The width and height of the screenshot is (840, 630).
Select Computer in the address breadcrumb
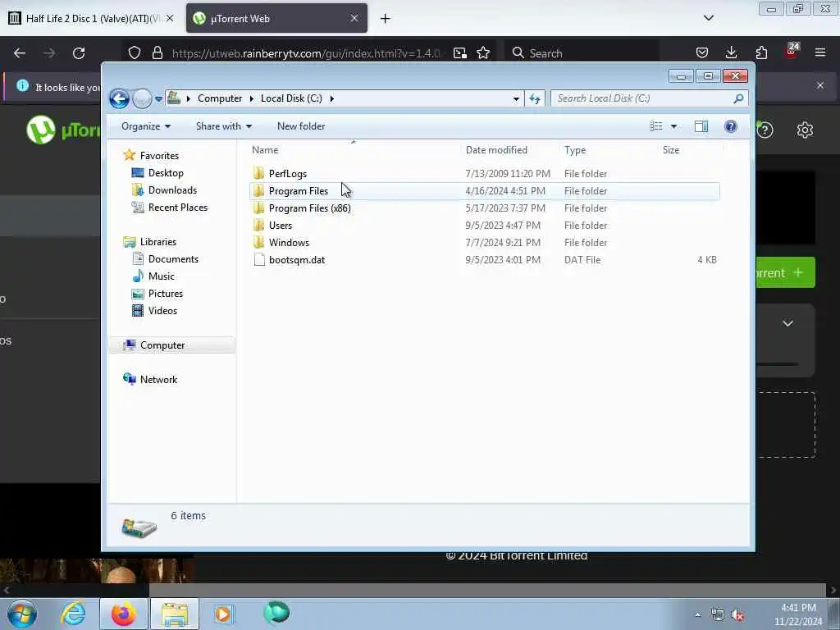[x=220, y=98]
